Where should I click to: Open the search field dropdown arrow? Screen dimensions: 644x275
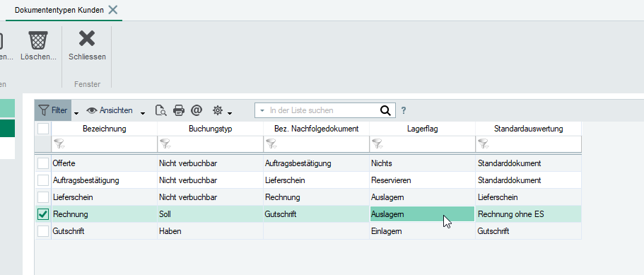(x=262, y=110)
